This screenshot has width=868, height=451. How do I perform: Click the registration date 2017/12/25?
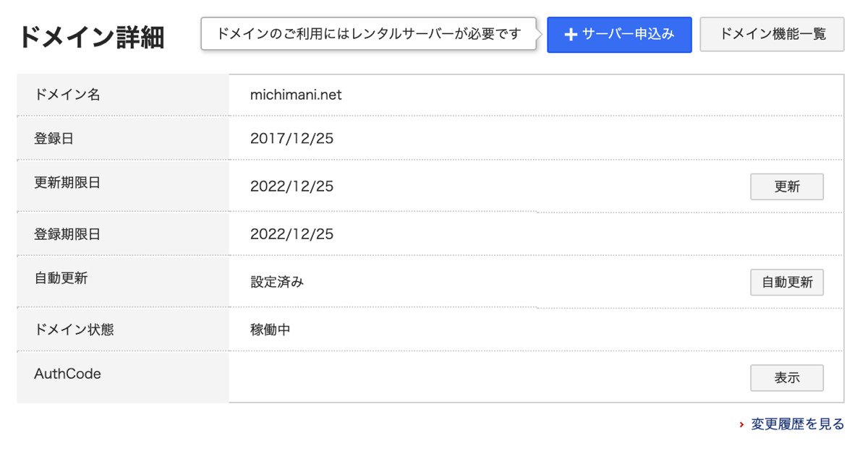coord(292,138)
